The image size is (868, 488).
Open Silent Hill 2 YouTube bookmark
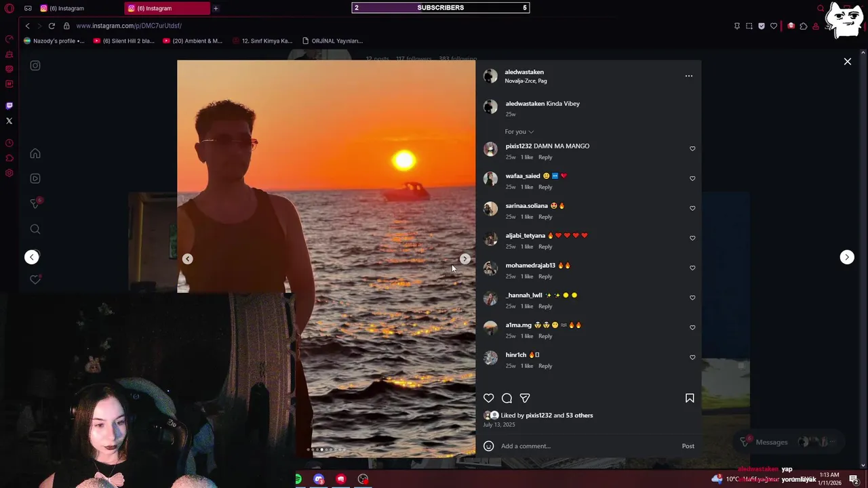point(124,41)
